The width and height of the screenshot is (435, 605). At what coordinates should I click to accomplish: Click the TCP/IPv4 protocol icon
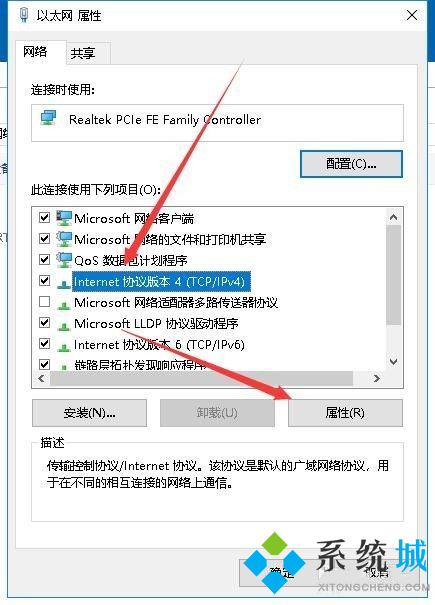click(x=64, y=284)
